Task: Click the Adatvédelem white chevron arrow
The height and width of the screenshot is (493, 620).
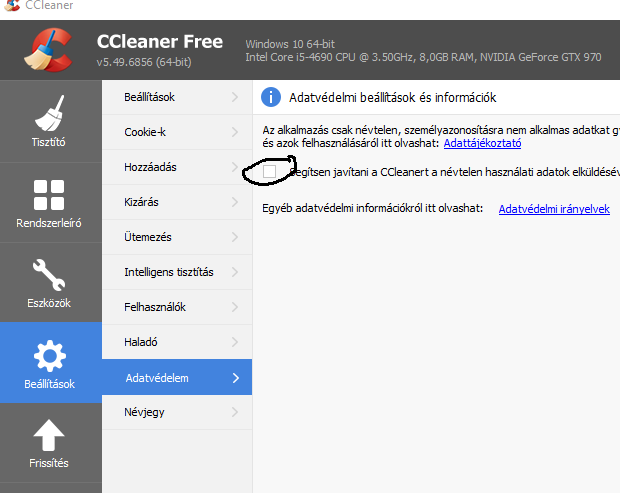Action: click(236, 378)
